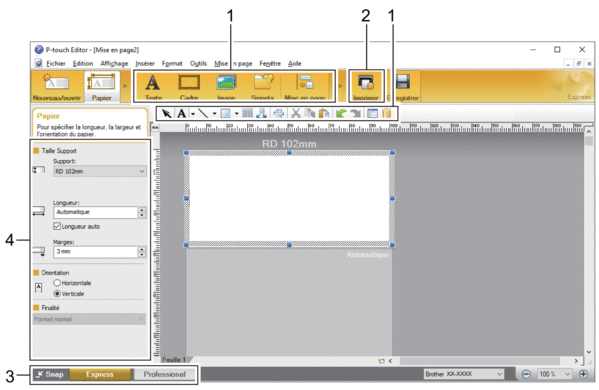Click the green undo arrow icon
This screenshot has width=599, height=390.
pos(341,113)
